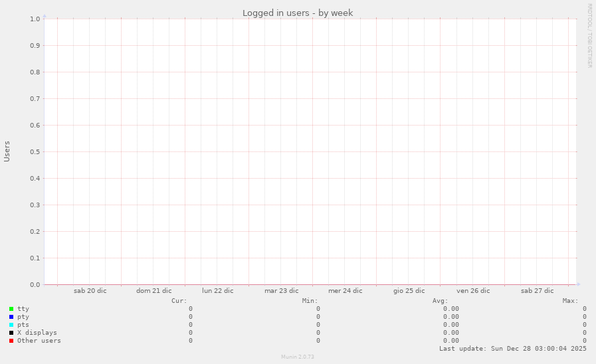This screenshot has width=596, height=364.
Task: Click the 'Last update' timestamp text
Action: click(x=512, y=349)
